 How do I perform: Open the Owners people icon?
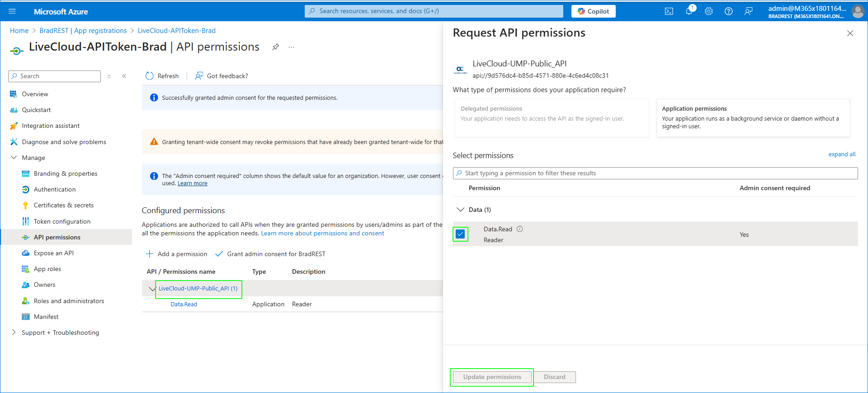[x=26, y=285]
